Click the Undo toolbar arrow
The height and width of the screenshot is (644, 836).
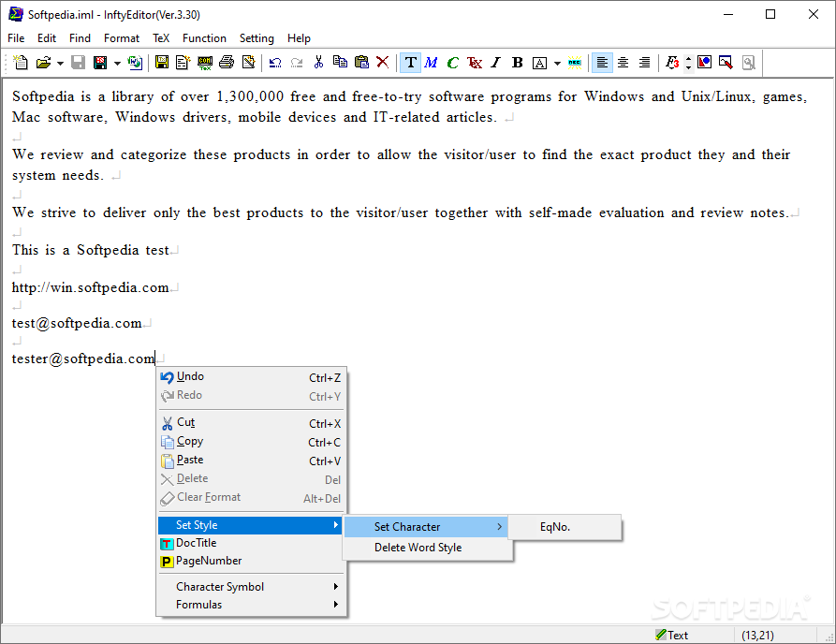tap(275, 63)
